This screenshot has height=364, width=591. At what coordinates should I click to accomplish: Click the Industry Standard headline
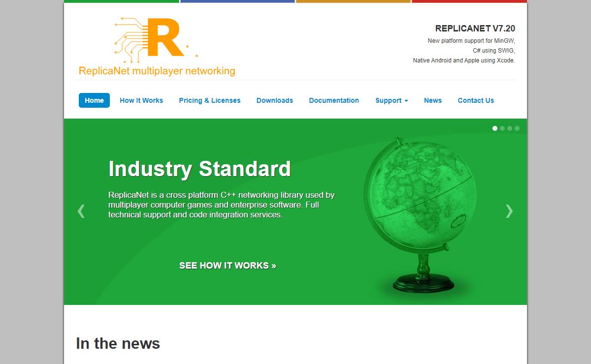click(x=199, y=169)
